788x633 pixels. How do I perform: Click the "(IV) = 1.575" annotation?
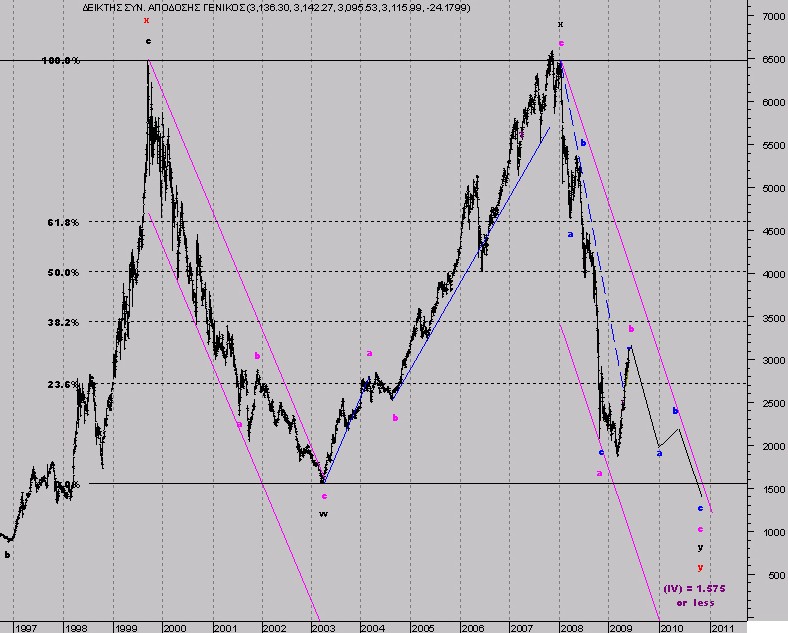click(x=695, y=588)
